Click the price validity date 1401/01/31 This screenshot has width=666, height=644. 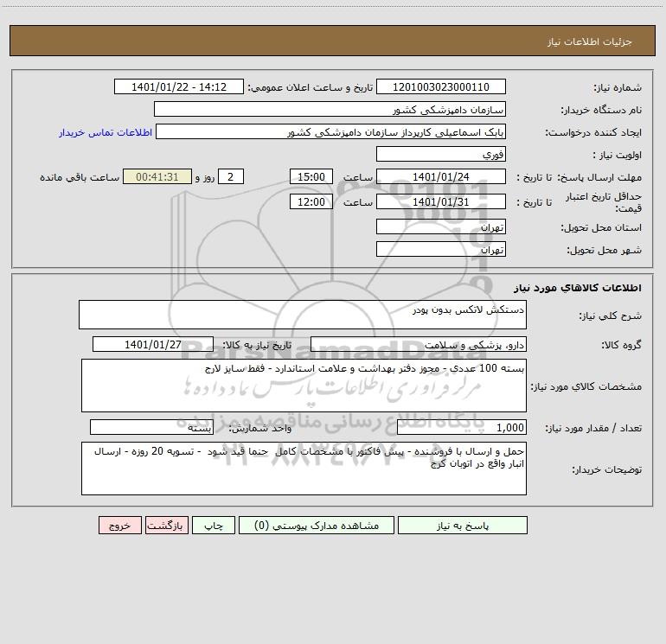pyautogui.click(x=441, y=202)
